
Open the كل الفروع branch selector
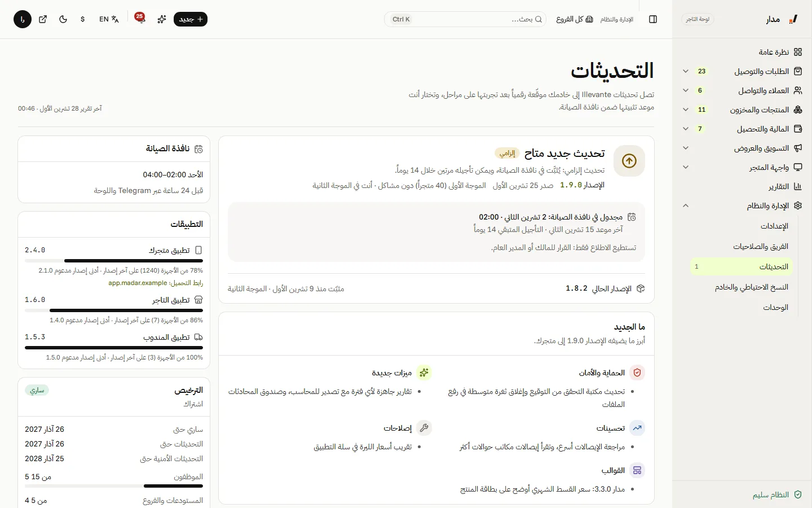574,19
